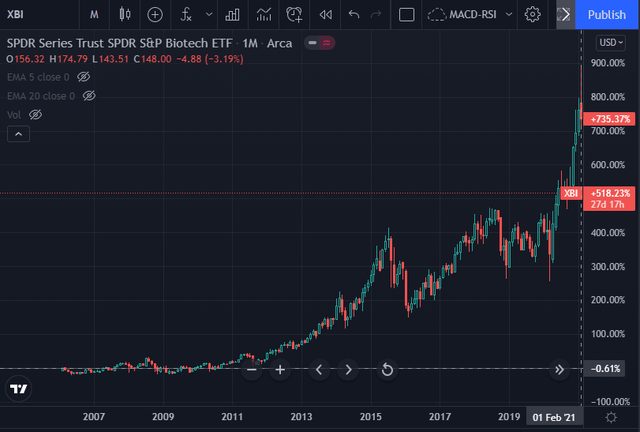Open the USD currency dropdown
The height and width of the screenshot is (432, 640).
coord(611,42)
